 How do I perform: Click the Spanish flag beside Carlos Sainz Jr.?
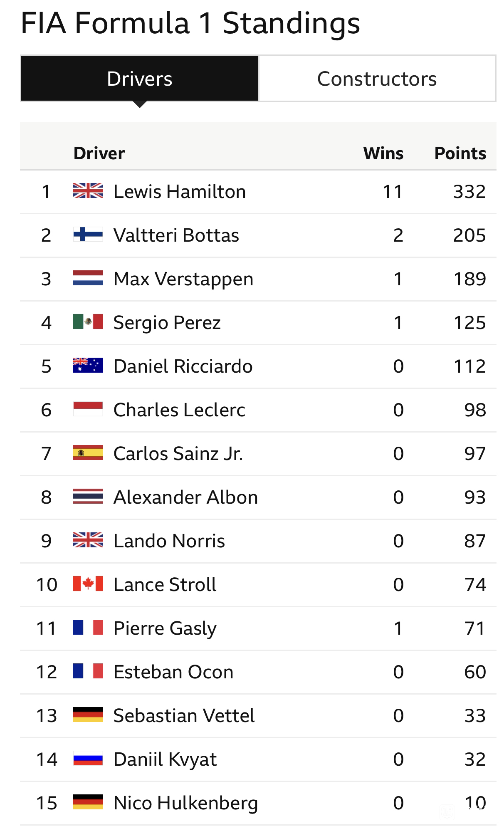click(x=88, y=453)
